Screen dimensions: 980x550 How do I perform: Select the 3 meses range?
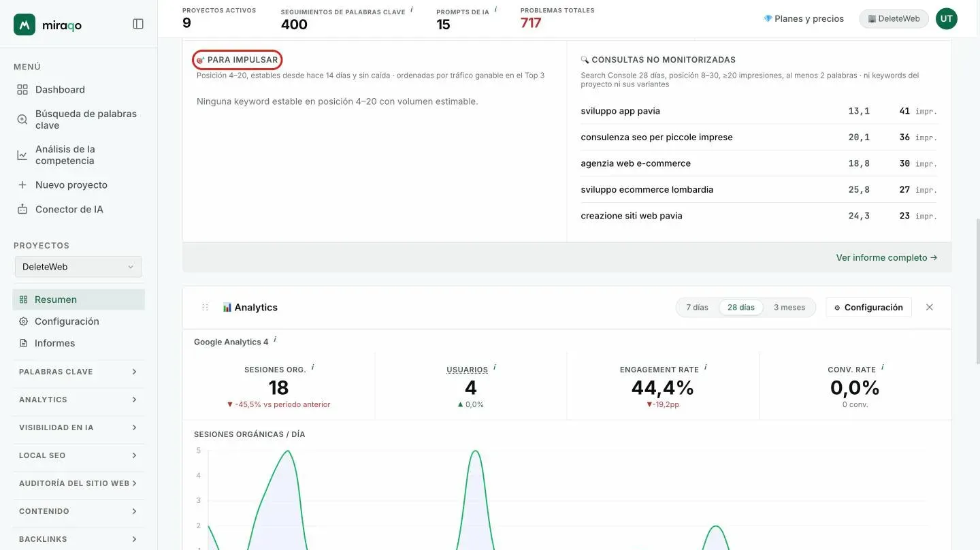tap(789, 307)
